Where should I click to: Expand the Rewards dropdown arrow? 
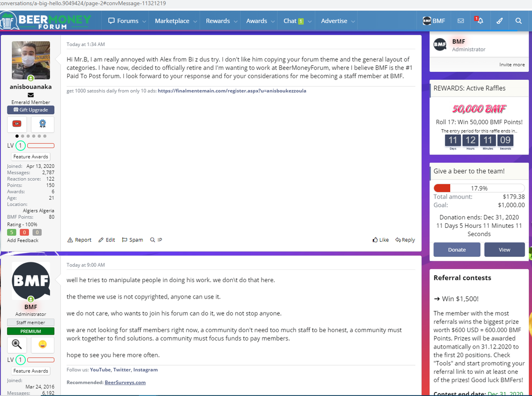235,21
